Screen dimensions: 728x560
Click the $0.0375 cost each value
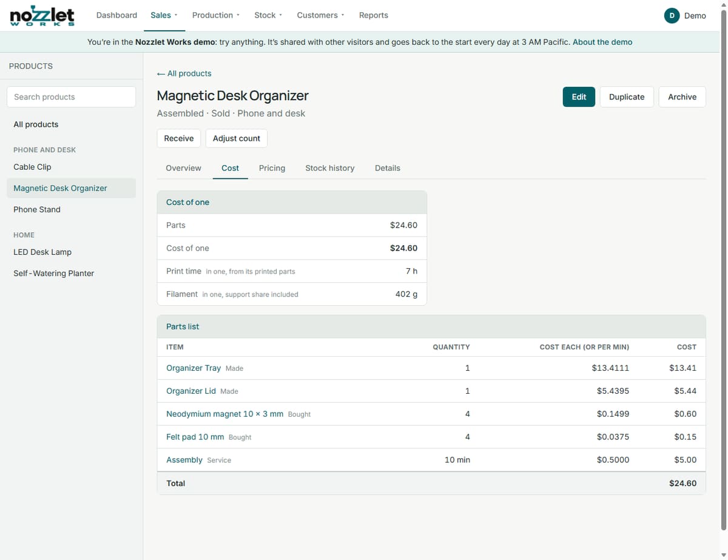coord(613,437)
